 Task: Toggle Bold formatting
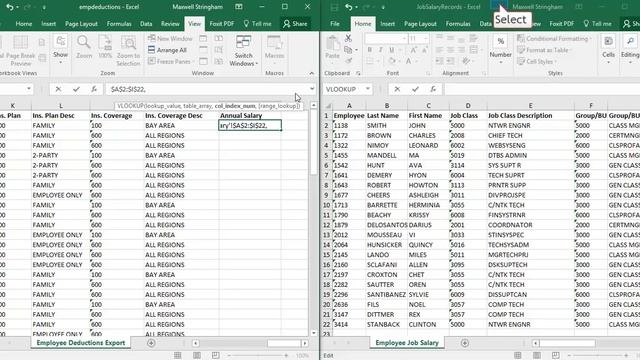[369, 50]
